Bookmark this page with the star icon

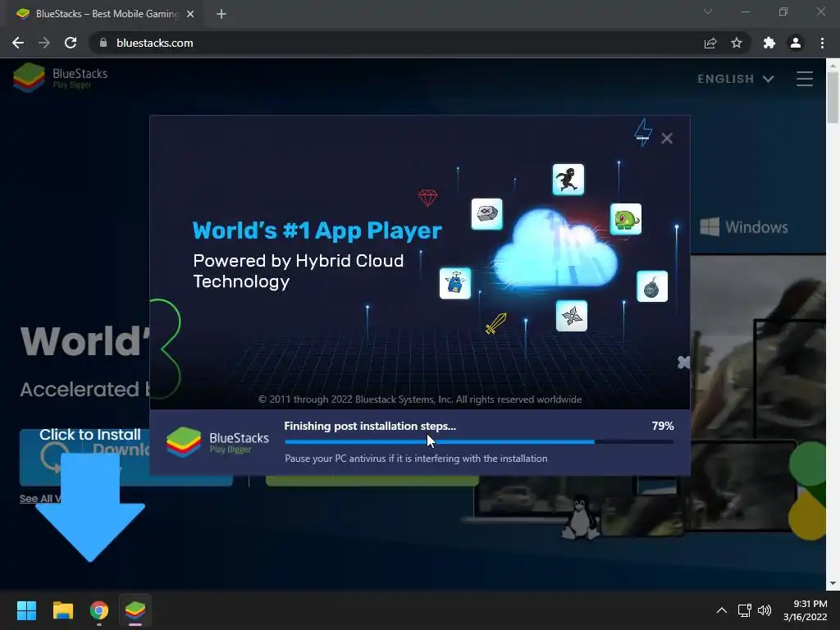(x=737, y=43)
